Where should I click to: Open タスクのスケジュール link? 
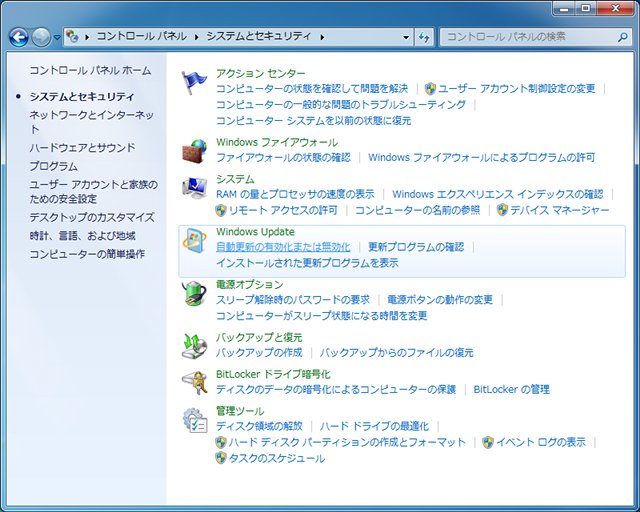[x=277, y=459]
